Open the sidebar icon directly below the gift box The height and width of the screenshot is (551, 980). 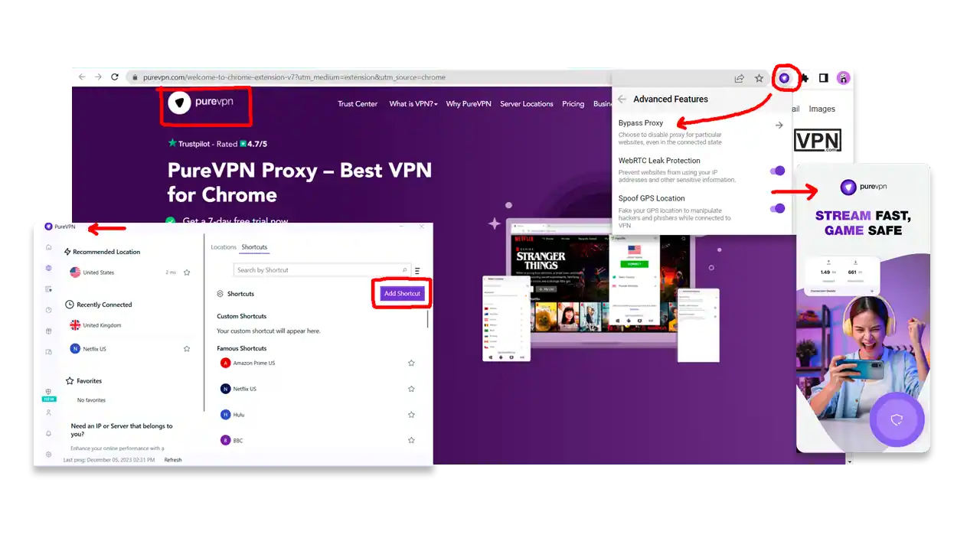48,352
